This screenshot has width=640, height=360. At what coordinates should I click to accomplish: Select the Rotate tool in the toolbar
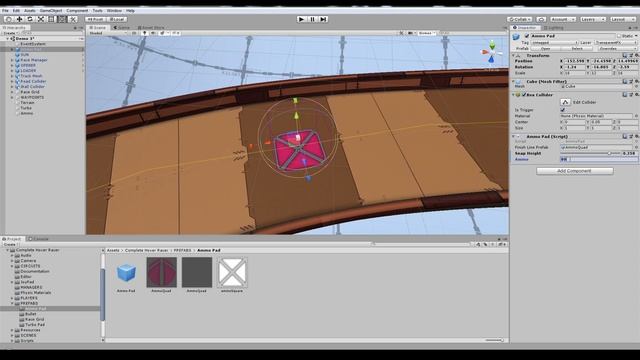[30, 19]
